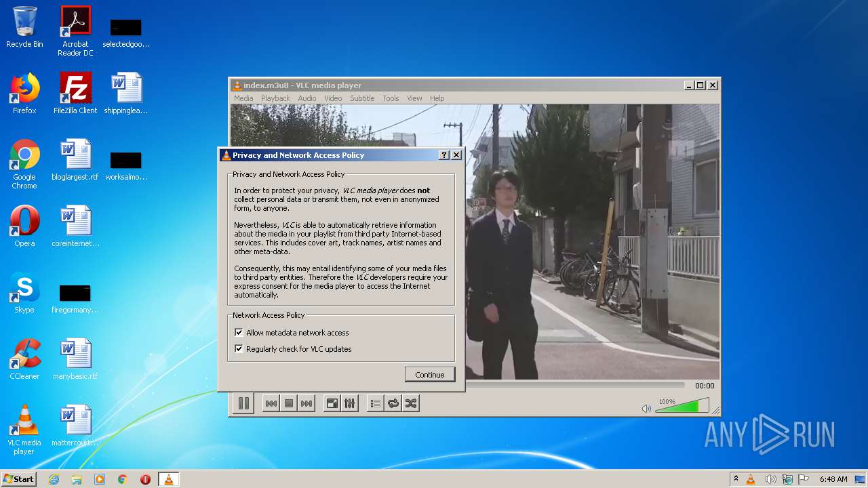This screenshot has width=868, height=488.
Task: Open Windows Media Player taskbar icon
Action: click(x=100, y=479)
